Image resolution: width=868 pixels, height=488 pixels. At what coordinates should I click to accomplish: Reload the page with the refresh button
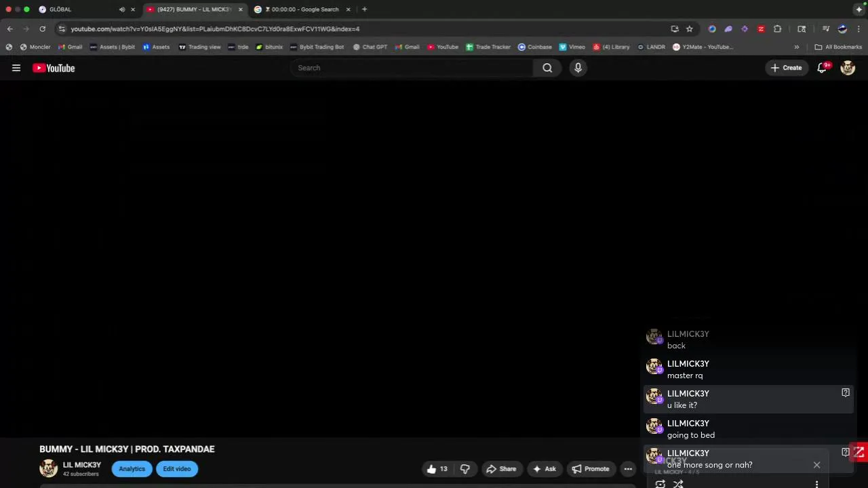(42, 29)
